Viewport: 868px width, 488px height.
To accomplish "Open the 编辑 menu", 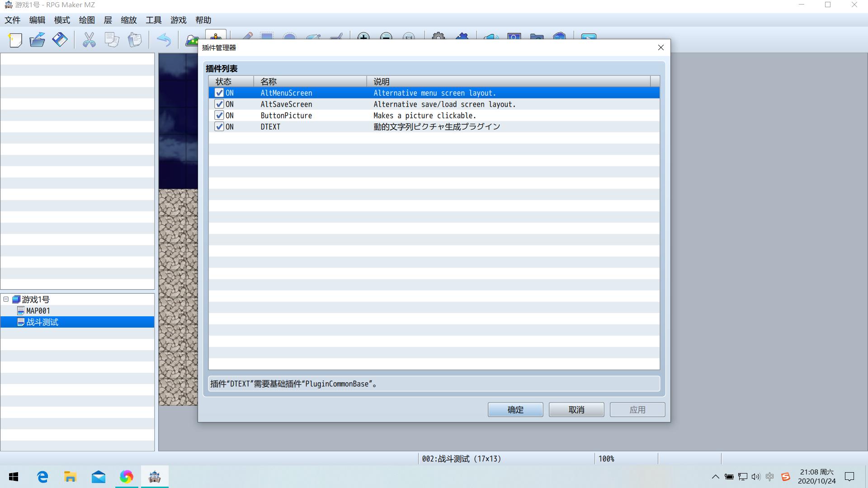I will coord(37,20).
